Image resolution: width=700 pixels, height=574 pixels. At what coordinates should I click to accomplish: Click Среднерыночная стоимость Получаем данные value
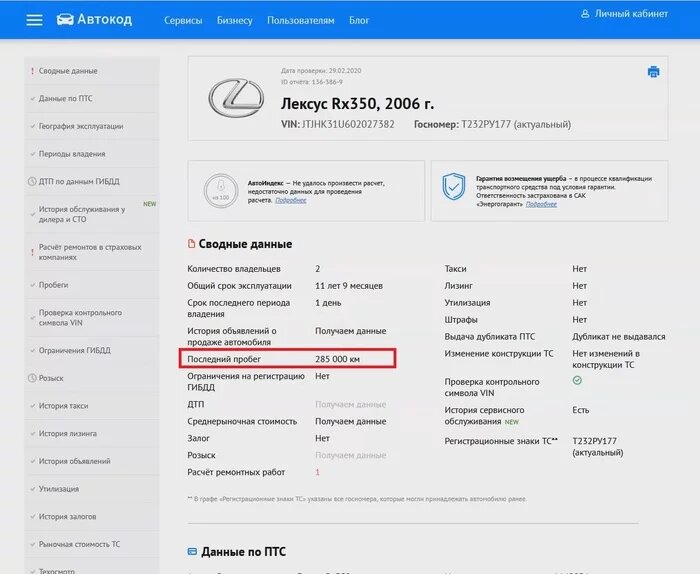(350, 421)
